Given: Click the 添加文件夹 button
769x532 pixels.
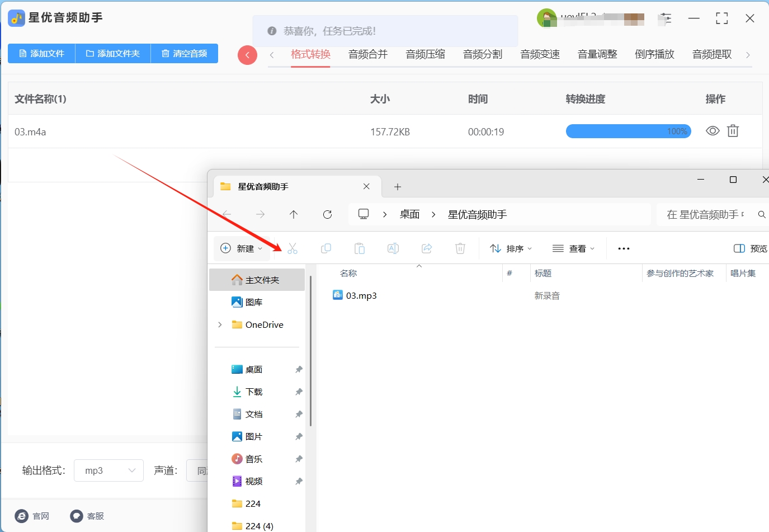Looking at the screenshot, I should click(113, 54).
